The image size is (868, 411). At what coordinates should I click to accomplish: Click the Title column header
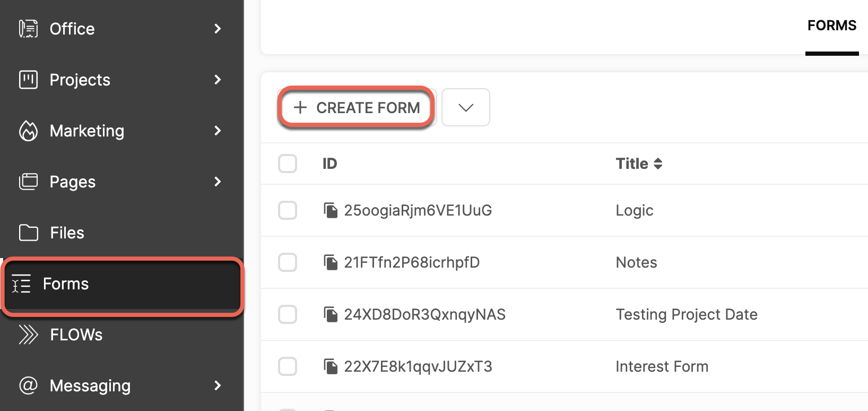(x=632, y=164)
